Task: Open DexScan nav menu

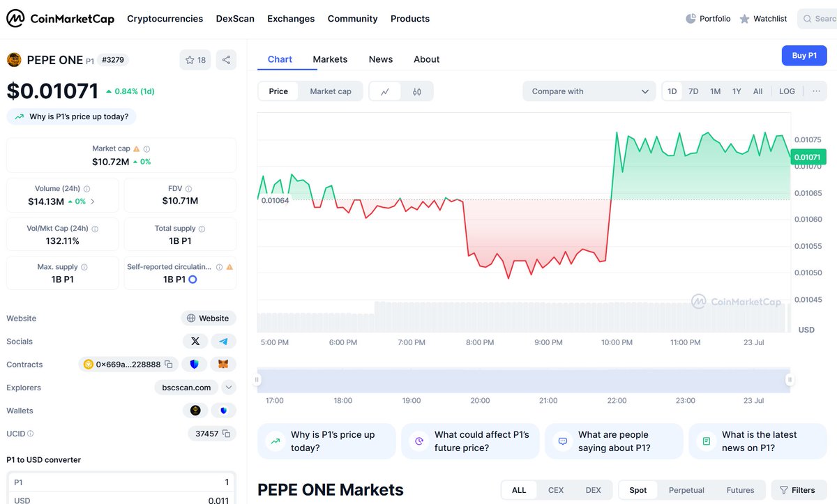Action: pos(235,19)
